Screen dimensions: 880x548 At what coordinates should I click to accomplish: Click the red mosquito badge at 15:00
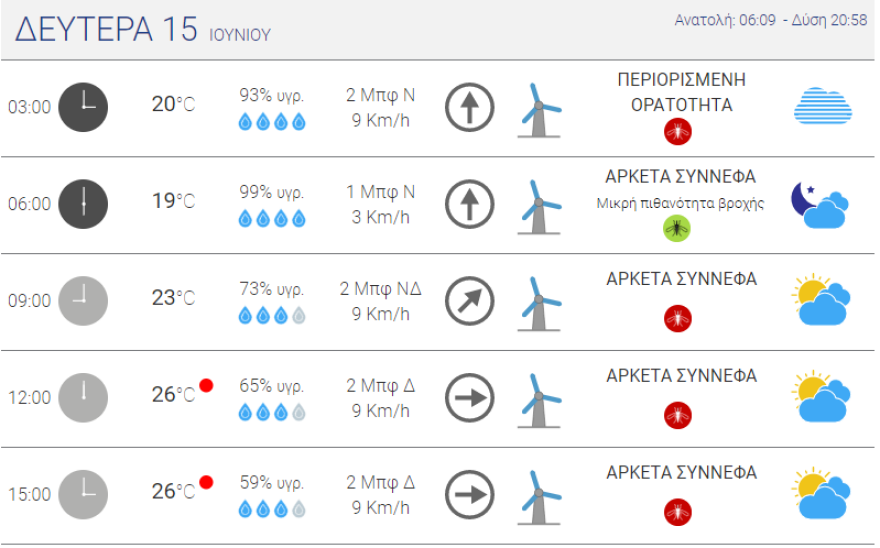(x=677, y=511)
